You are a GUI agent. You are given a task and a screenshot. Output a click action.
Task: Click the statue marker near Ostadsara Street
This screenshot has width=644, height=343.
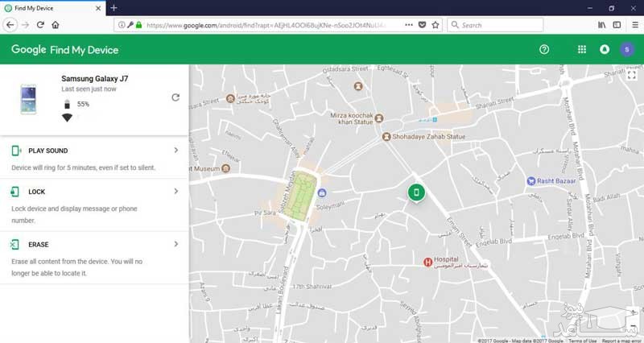358,86
